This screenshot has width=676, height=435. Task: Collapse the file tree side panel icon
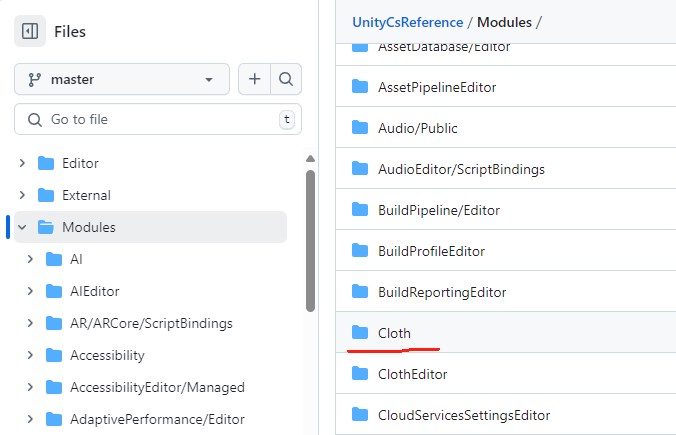[30, 31]
